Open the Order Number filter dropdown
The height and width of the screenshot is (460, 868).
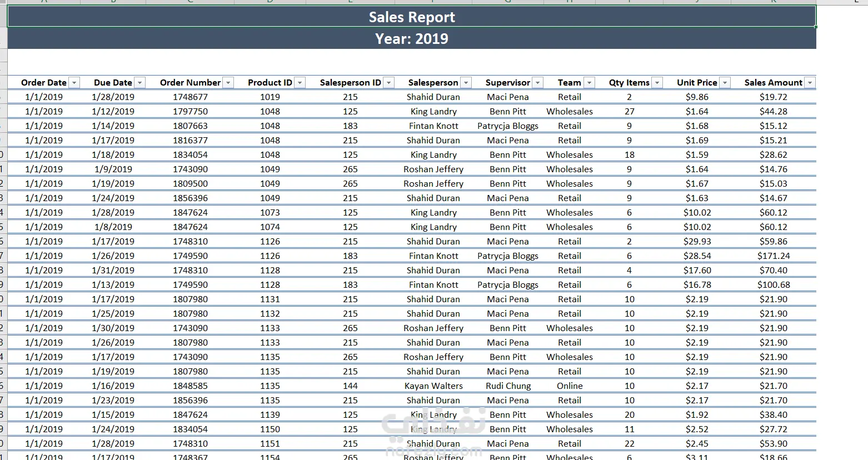(228, 83)
